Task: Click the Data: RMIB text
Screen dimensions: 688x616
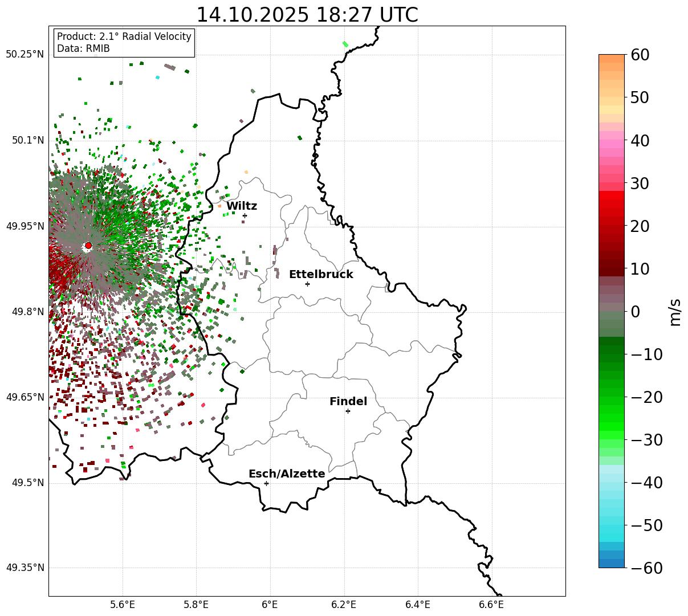Action: (x=83, y=48)
